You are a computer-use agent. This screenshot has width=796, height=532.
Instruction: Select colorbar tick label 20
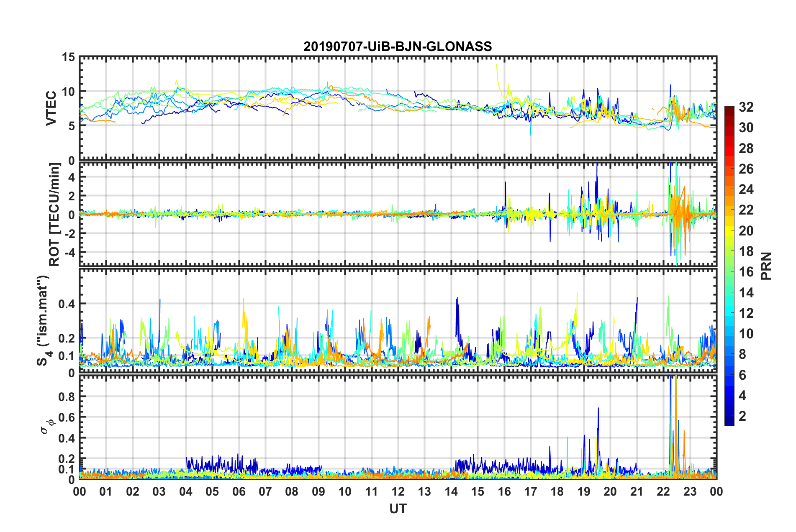pyautogui.click(x=746, y=231)
